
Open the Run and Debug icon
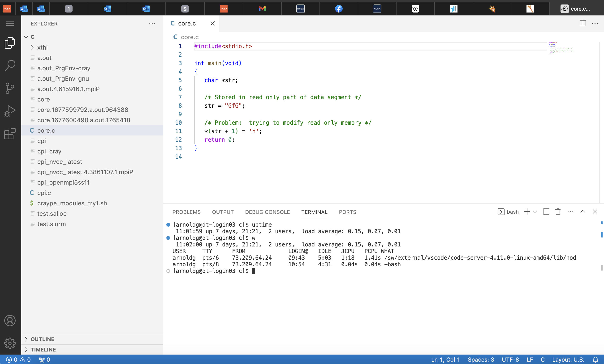pos(10,111)
